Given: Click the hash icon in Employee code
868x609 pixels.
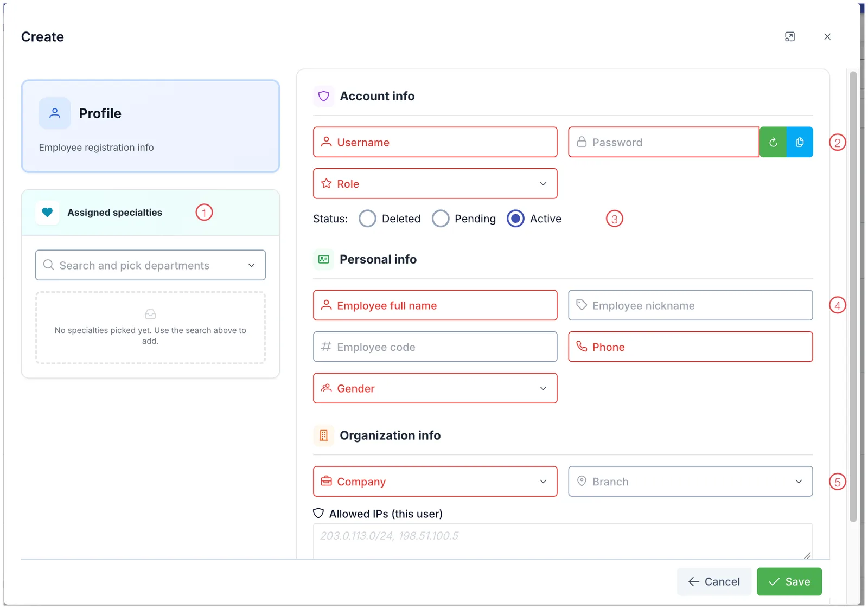Looking at the screenshot, I should pos(326,347).
